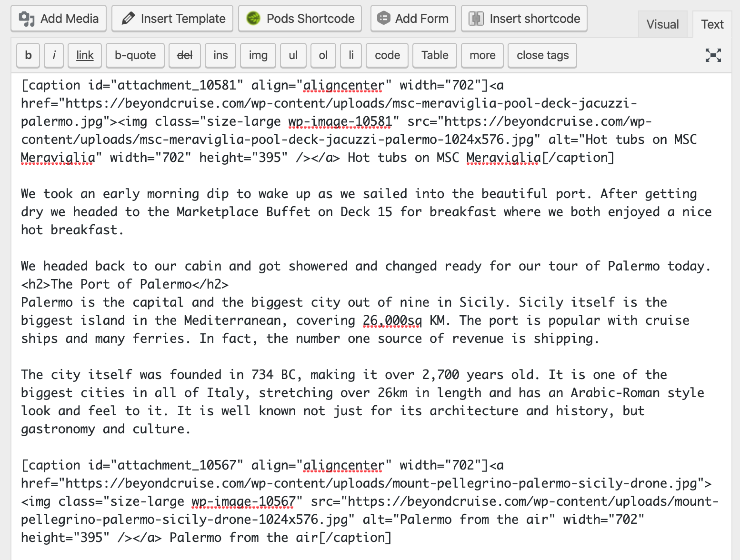This screenshot has width=740, height=560.
Task: Open the Add Form tool
Action: [x=412, y=19]
